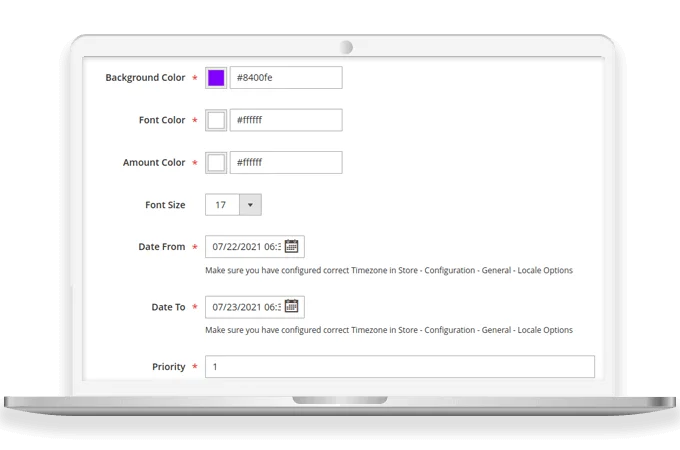Click the Amount Color label
The width and height of the screenshot is (680, 450).
pos(154,162)
